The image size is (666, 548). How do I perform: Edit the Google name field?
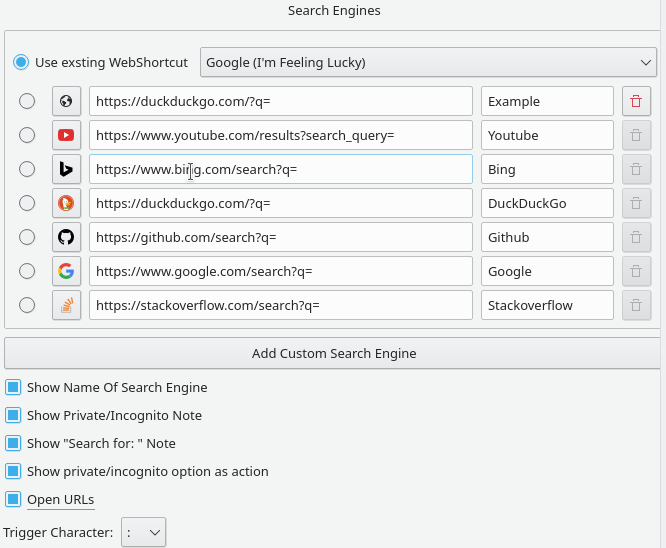point(547,271)
